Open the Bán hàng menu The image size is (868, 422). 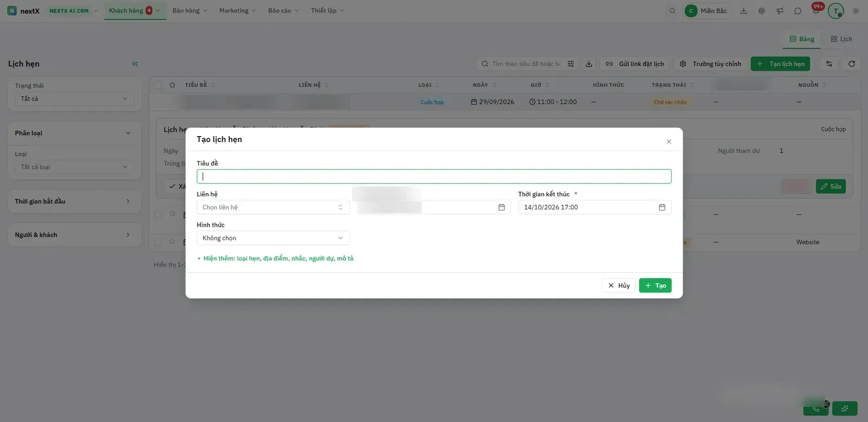pos(189,11)
